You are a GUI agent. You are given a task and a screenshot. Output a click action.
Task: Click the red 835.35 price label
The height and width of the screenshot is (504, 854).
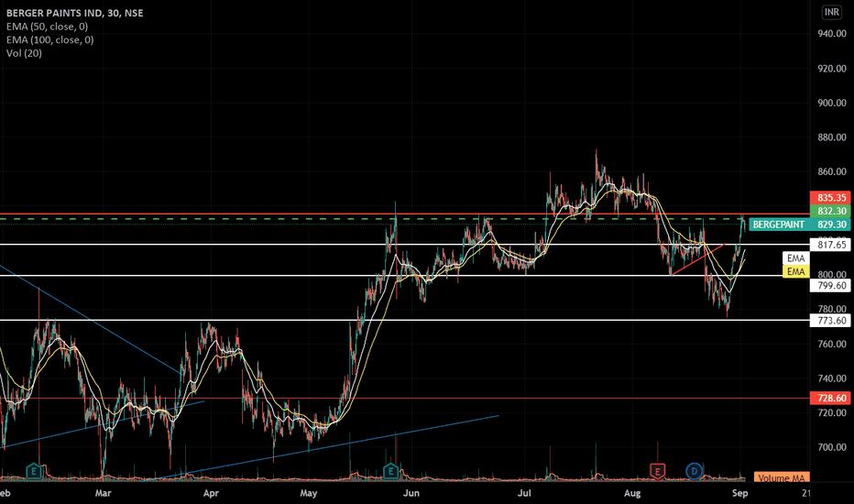pos(831,198)
